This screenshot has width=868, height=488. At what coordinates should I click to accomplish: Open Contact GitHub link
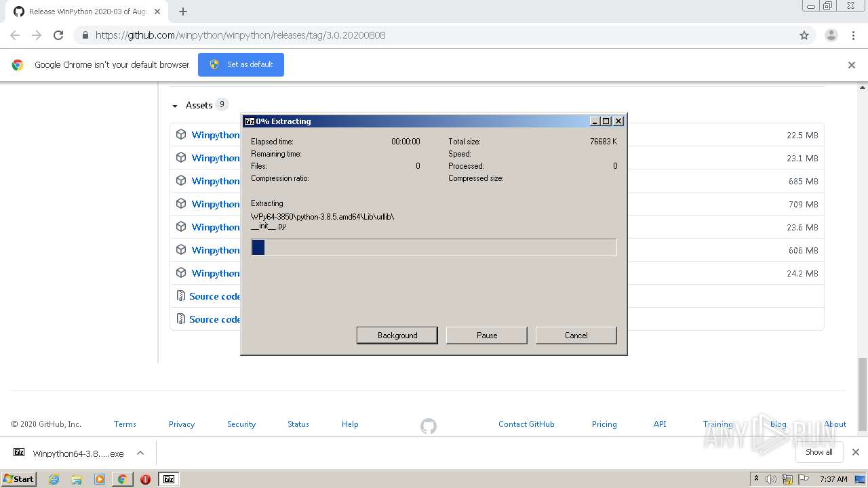(x=526, y=424)
